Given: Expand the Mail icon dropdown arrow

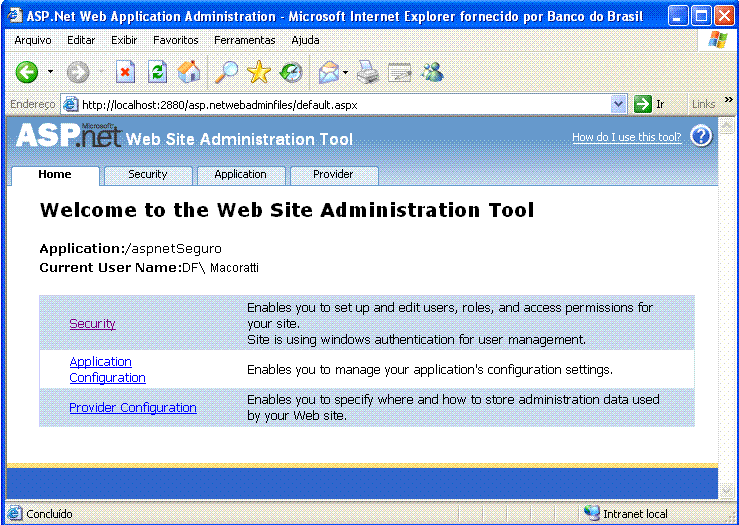Looking at the screenshot, I should (345, 72).
